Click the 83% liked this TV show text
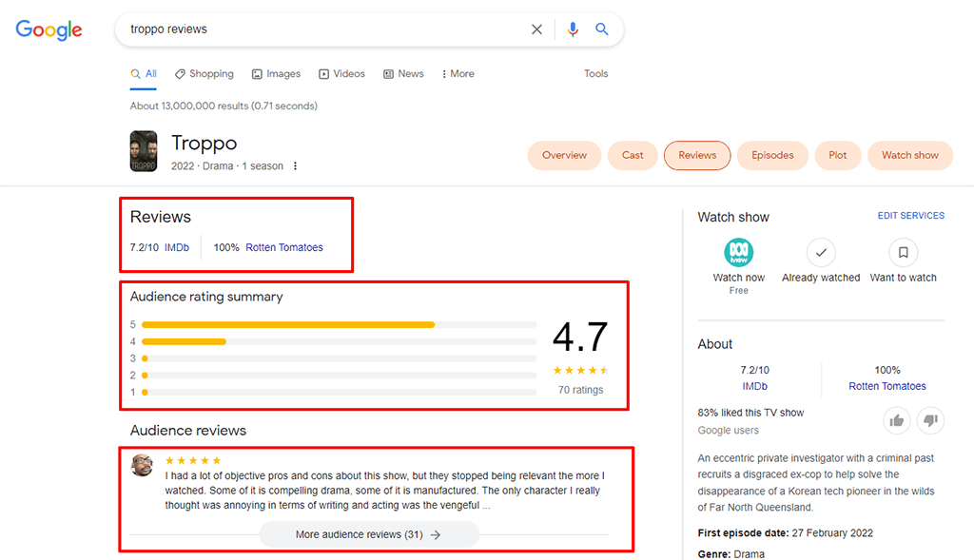 pos(750,413)
